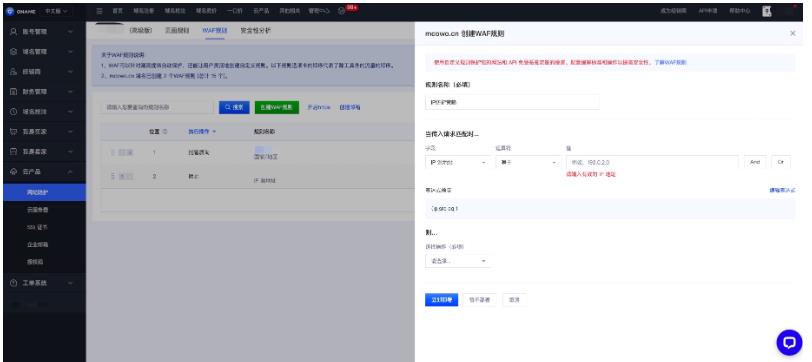Click the cart icon beside 我是买家
Screen dimensions: 812x362
(14, 132)
